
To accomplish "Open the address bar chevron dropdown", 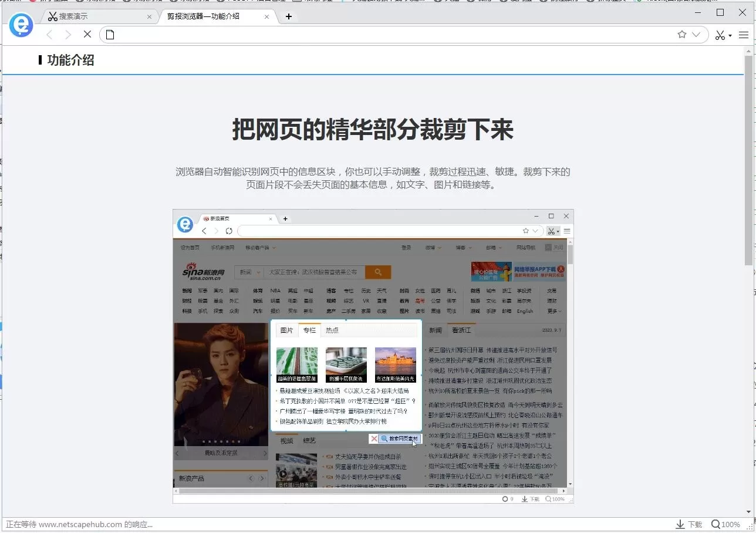I will [695, 35].
